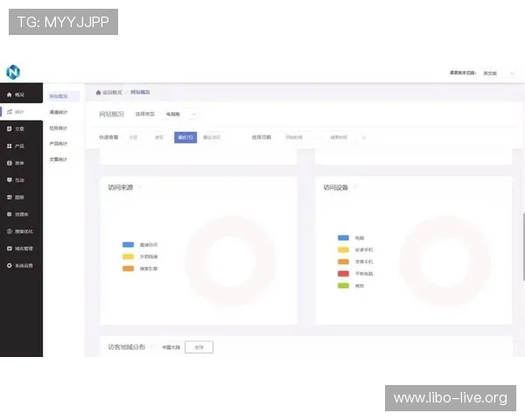
Task: Click the help icon beside 访问设备
Action: tap(355, 187)
